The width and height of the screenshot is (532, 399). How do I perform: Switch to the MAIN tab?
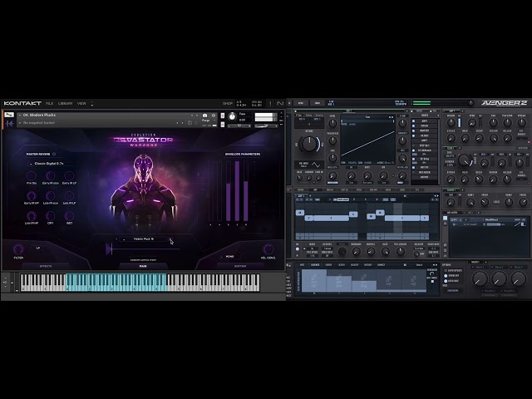143,266
